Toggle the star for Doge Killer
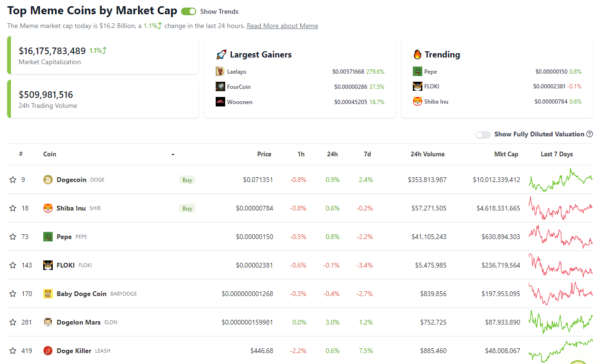The height and width of the screenshot is (364, 600). 13,351
